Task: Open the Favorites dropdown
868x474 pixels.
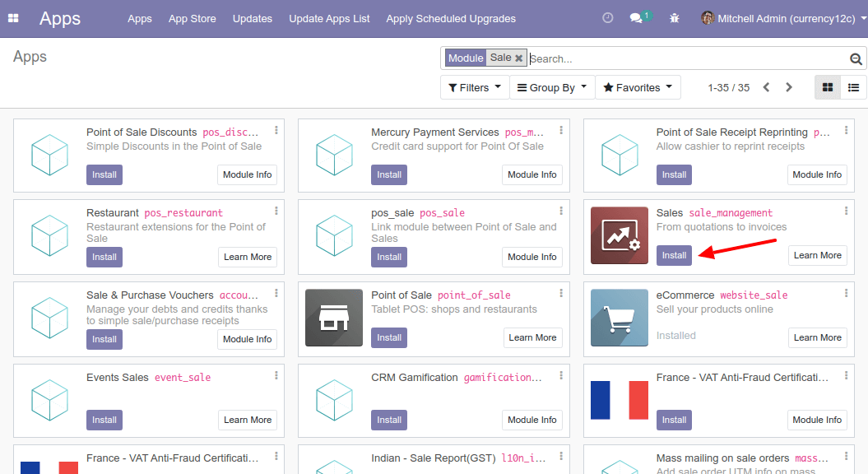Action: point(638,87)
